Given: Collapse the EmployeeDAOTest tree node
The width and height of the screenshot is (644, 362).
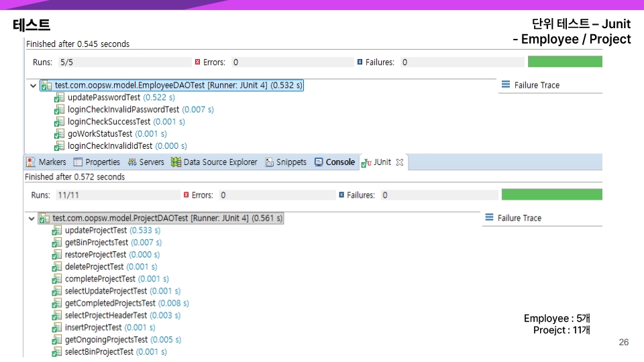Looking at the screenshot, I should (x=34, y=86).
